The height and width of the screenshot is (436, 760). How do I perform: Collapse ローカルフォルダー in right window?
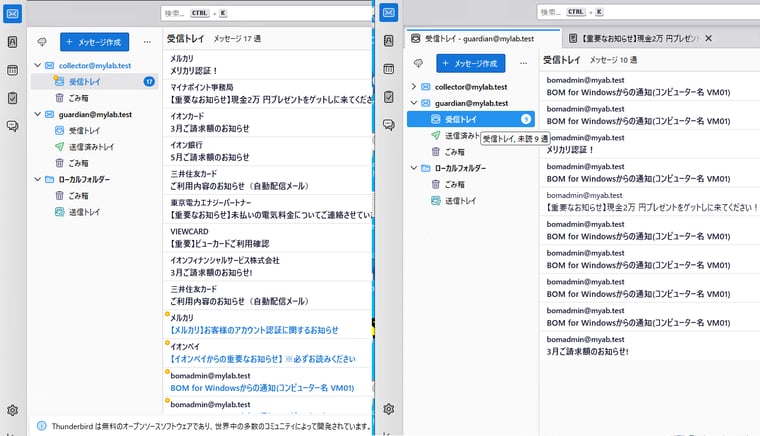coord(413,168)
